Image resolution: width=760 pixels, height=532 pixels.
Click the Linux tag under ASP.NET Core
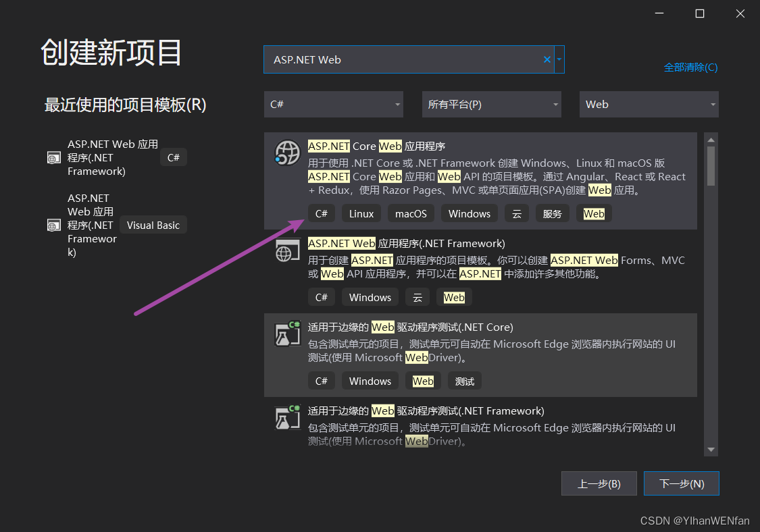(x=361, y=213)
